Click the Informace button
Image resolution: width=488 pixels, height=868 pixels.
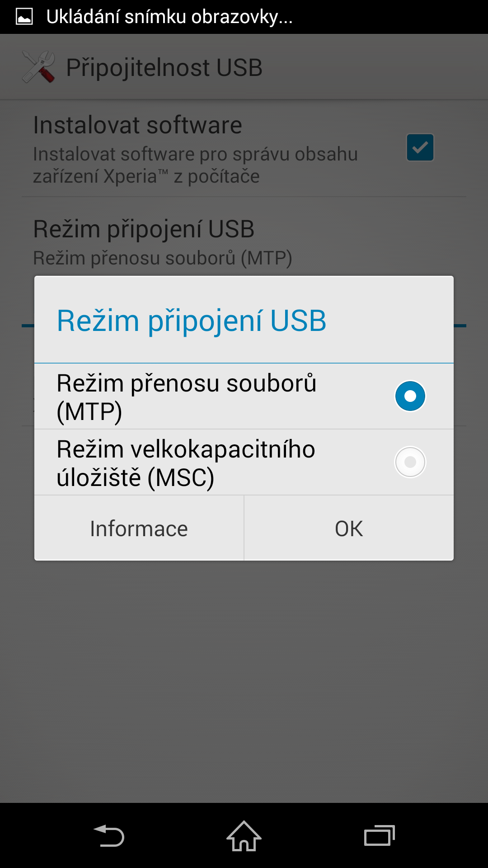tap(139, 528)
